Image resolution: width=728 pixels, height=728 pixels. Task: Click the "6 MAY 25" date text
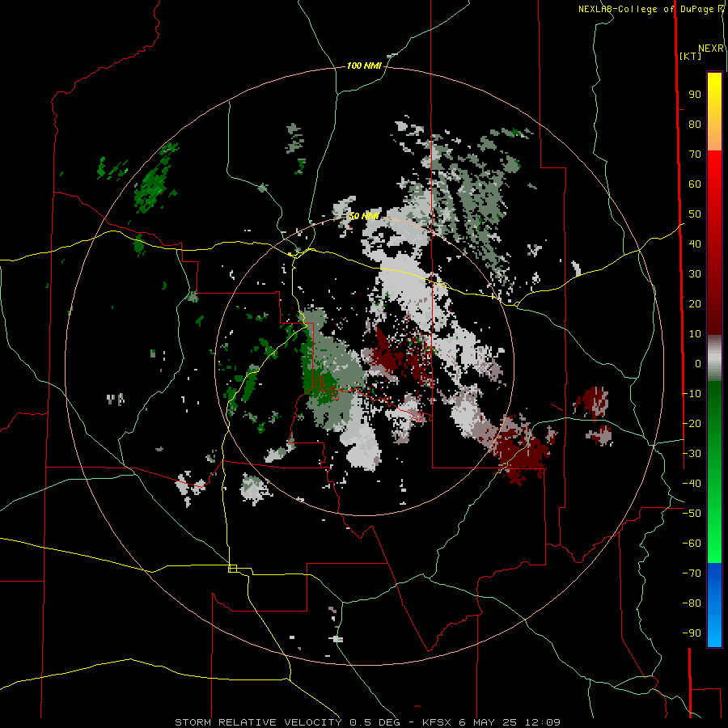point(488,722)
